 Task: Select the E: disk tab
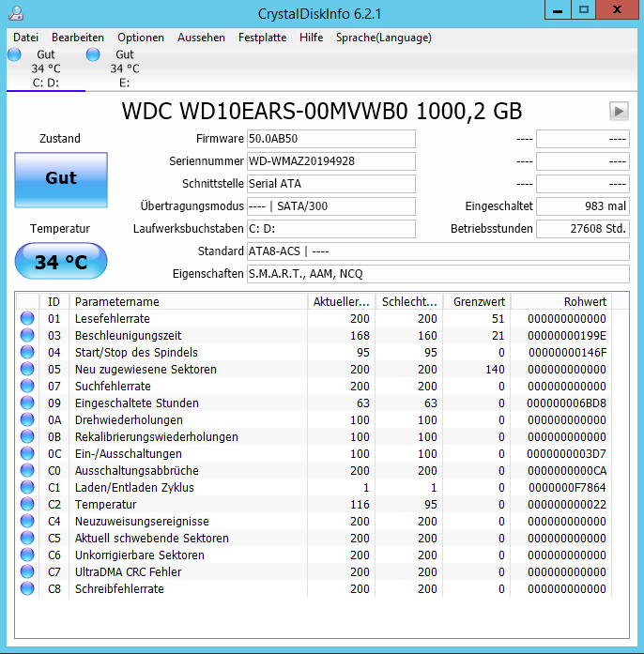pos(124,68)
